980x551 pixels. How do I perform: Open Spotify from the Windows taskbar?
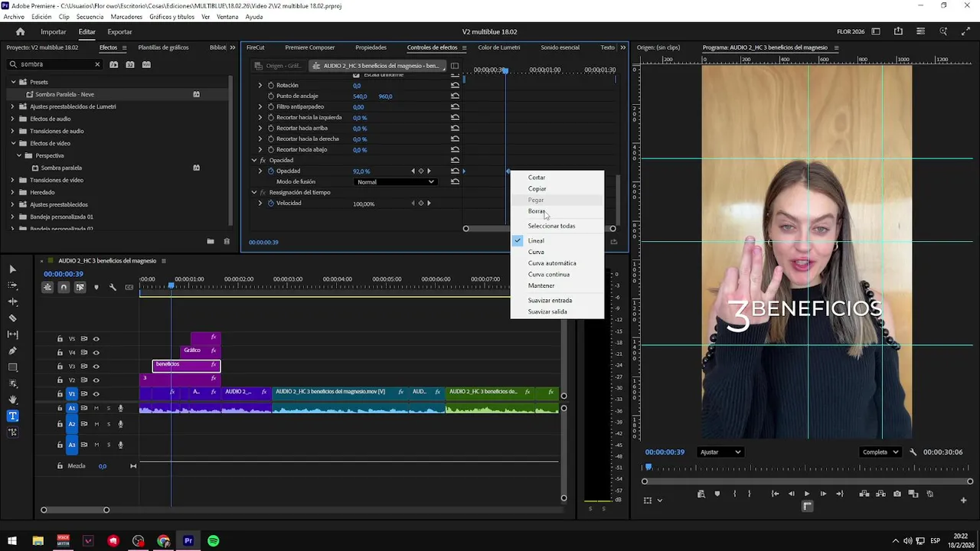coord(214,541)
